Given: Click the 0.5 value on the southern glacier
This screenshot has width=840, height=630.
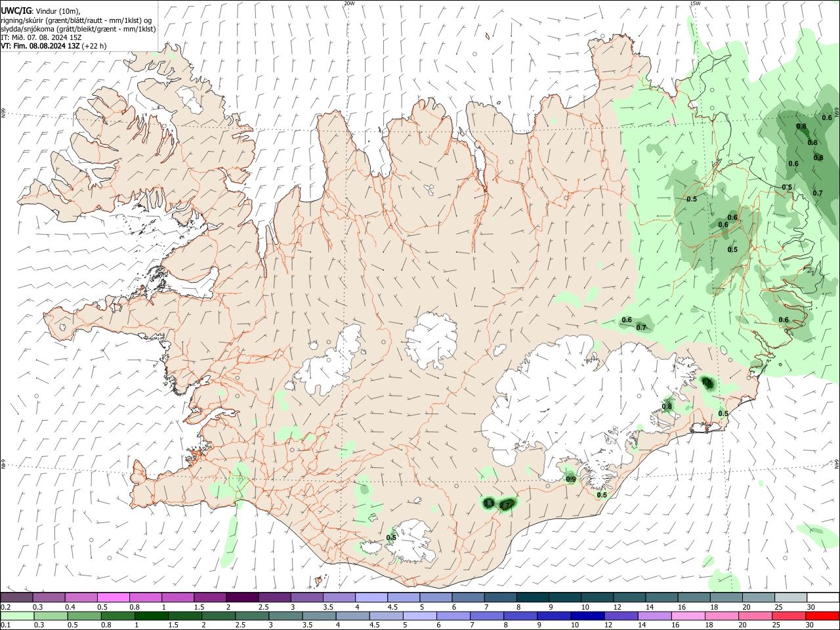Looking at the screenshot, I should (x=391, y=537).
